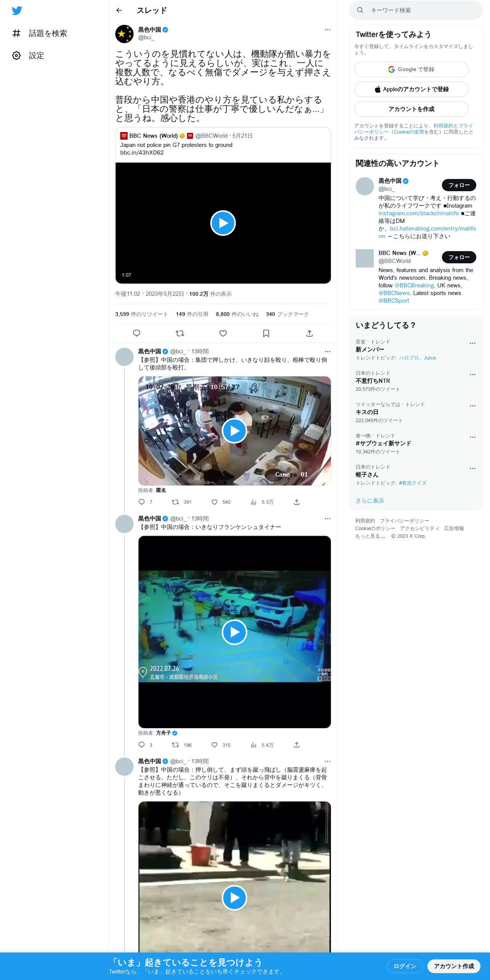Go back with the arrow beside スレッド
Viewport: 490px width, 980px height.
(x=119, y=10)
